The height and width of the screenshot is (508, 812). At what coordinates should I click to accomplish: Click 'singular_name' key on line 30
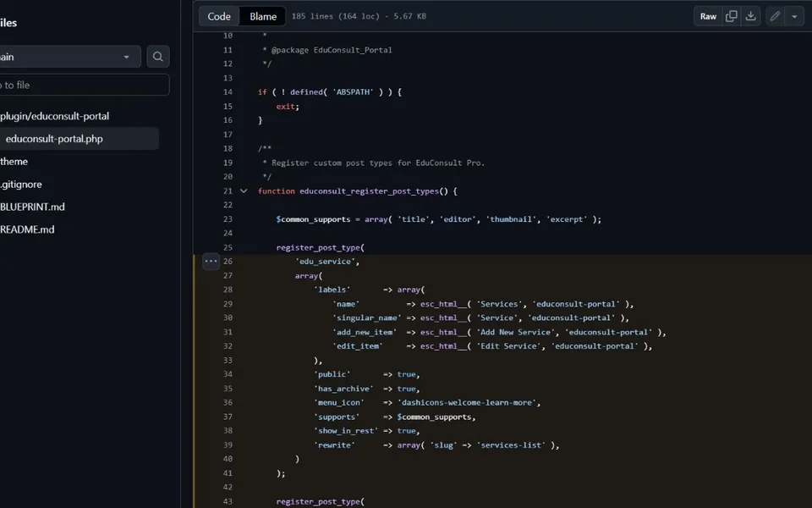pyautogui.click(x=366, y=317)
